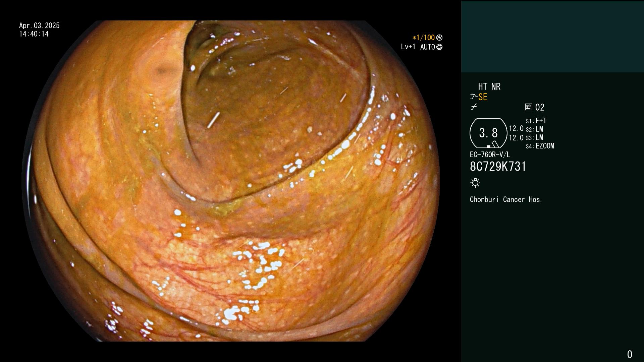644x362 pixels.
Task: Select the AUTO iris mode text
Action: [x=428, y=47]
